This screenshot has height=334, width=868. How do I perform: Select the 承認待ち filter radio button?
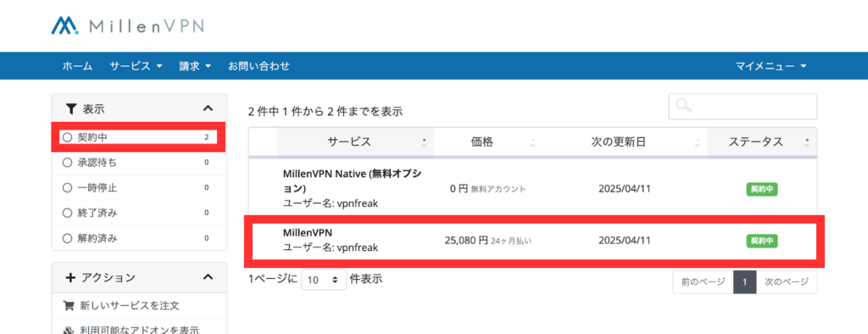(x=68, y=162)
